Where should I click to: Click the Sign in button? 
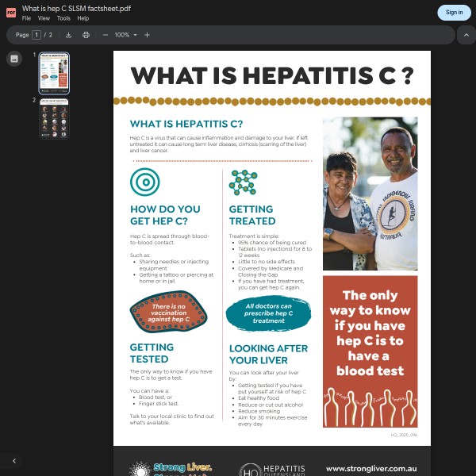coord(454,12)
